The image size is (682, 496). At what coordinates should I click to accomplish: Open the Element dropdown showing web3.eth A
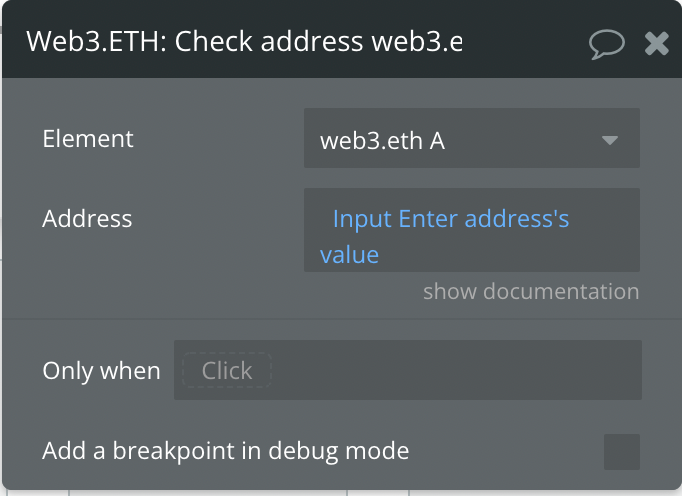coord(471,138)
